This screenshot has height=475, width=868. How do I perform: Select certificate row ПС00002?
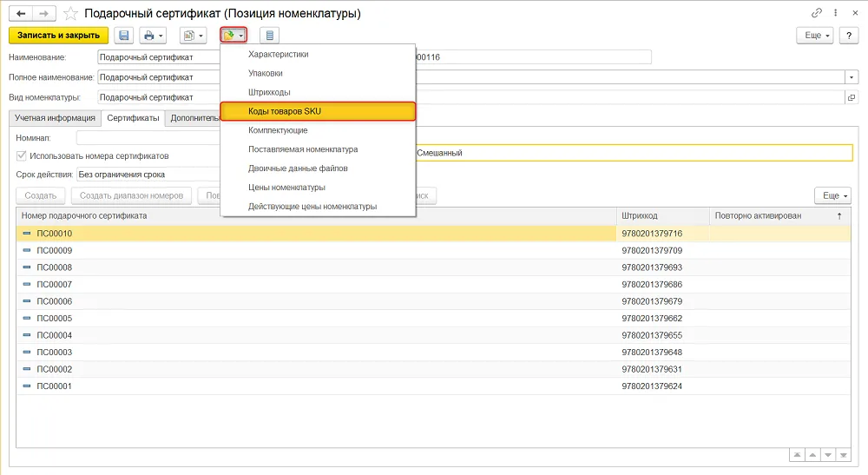(x=433, y=369)
